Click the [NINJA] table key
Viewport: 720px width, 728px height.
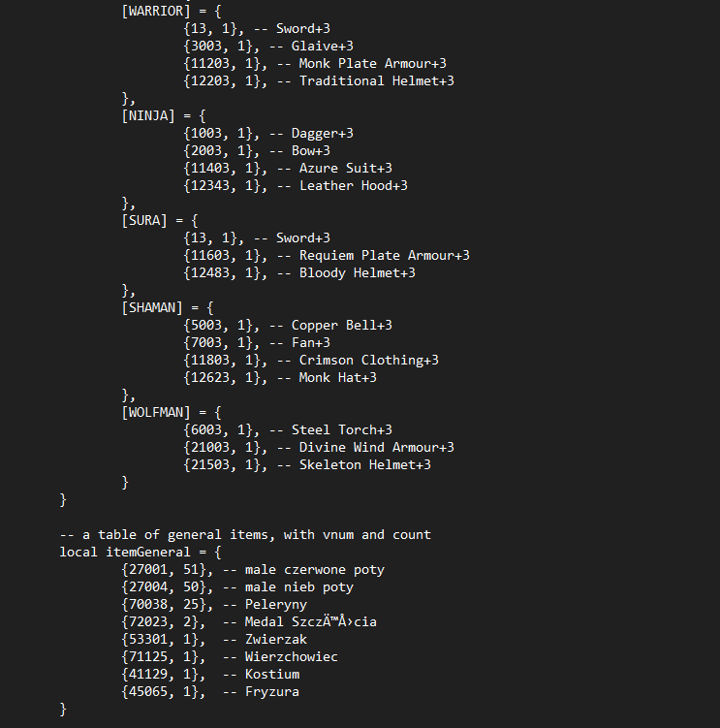tap(149, 115)
